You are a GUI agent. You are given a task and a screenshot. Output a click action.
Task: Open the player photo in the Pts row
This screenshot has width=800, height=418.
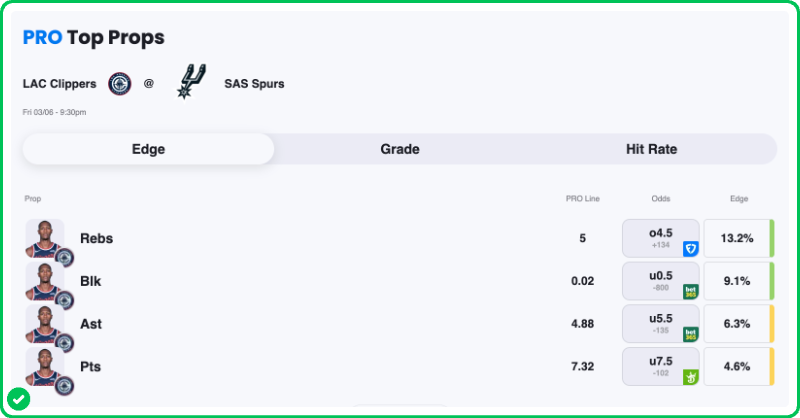point(44,365)
